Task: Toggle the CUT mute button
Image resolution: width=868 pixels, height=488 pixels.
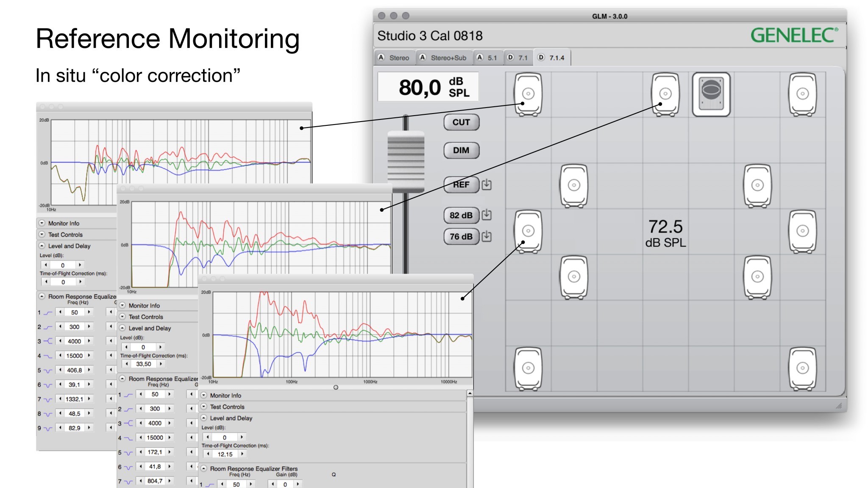Action: point(461,122)
